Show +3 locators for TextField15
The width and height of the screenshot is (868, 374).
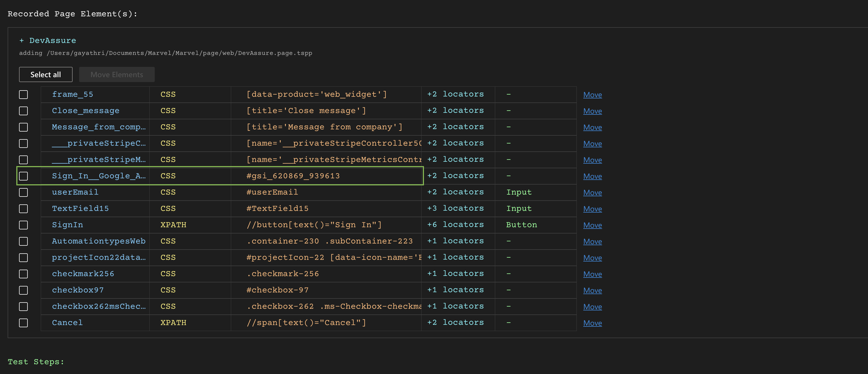coord(455,208)
